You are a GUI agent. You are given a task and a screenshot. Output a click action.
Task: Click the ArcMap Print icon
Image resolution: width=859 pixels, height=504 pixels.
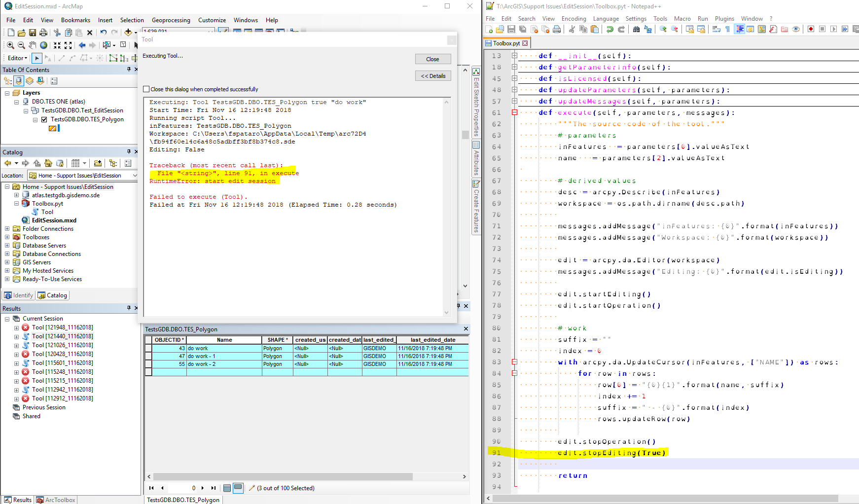click(x=43, y=33)
